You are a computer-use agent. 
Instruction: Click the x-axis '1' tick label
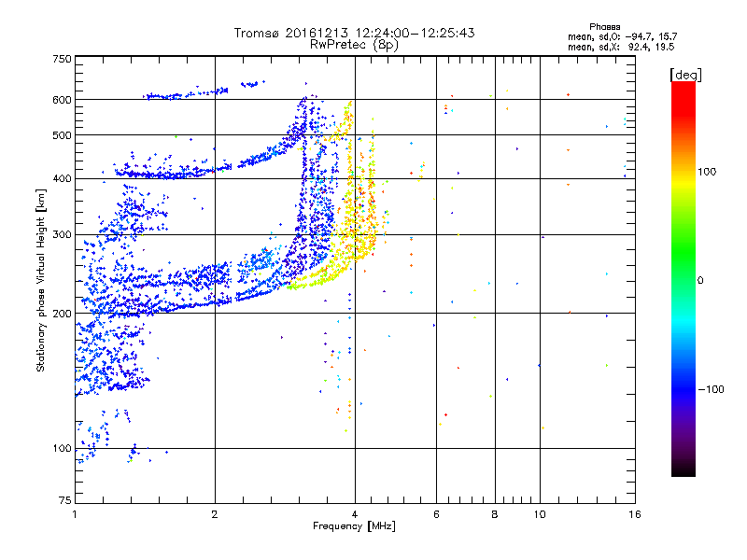point(75,514)
